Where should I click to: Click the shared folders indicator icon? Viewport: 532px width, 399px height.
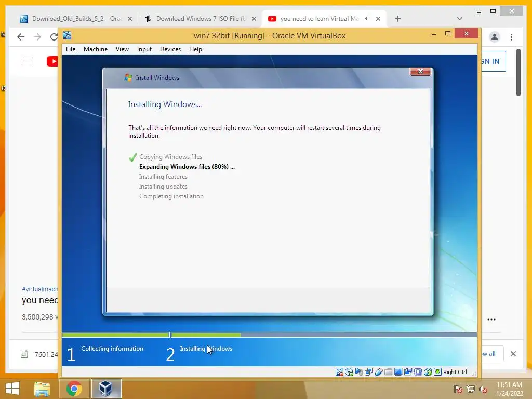[x=388, y=372]
